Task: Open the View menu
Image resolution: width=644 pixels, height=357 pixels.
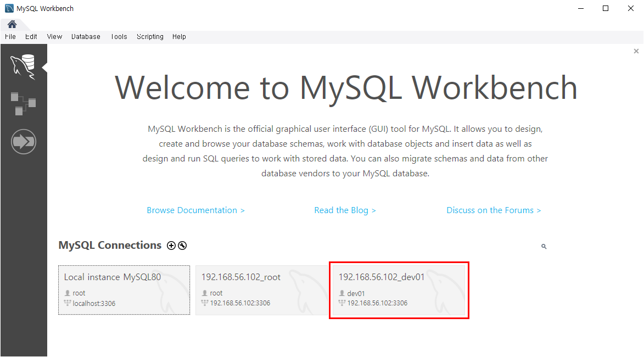Action: (54, 37)
